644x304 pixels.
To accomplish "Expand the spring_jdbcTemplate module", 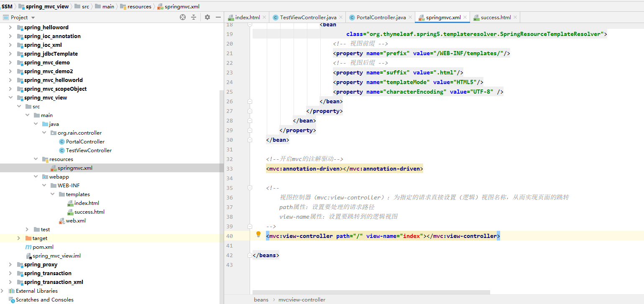I will click(10, 54).
